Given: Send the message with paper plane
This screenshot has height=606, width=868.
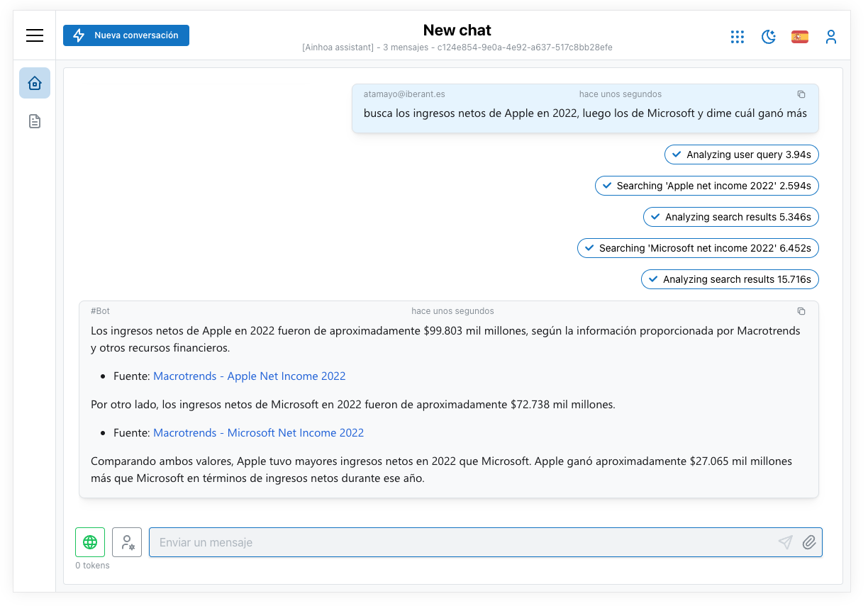Looking at the screenshot, I should tap(785, 542).
